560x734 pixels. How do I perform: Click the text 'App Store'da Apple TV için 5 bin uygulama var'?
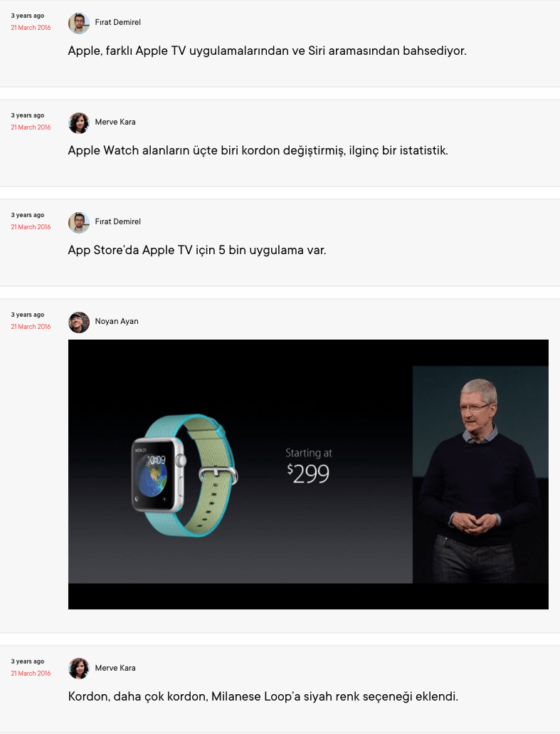[197, 250]
